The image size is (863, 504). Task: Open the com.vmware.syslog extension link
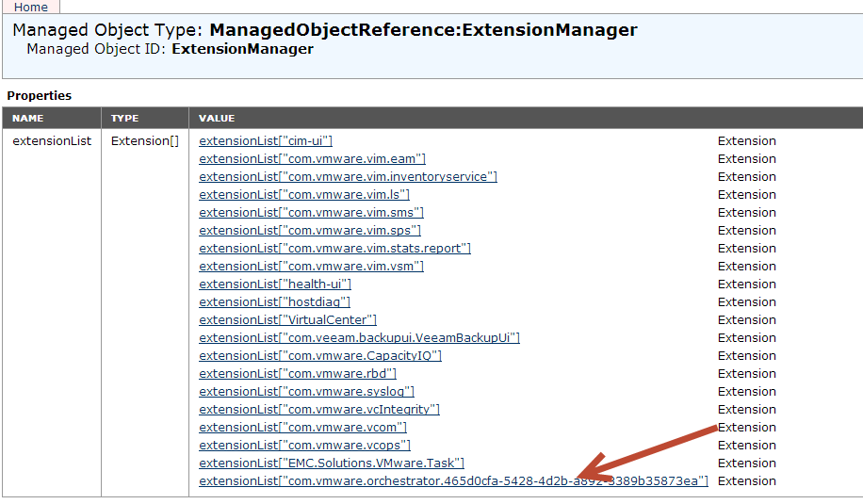pyautogui.click(x=306, y=391)
